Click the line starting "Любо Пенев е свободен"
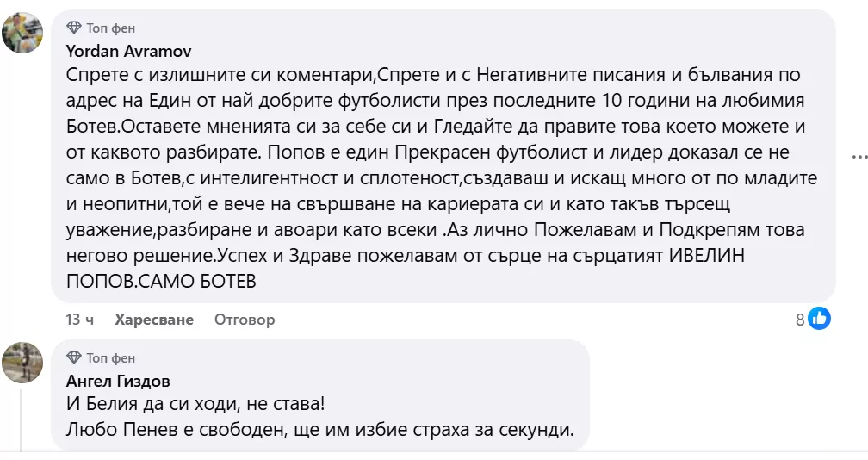The width and height of the screenshot is (868, 460). pyautogui.click(x=319, y=428)
